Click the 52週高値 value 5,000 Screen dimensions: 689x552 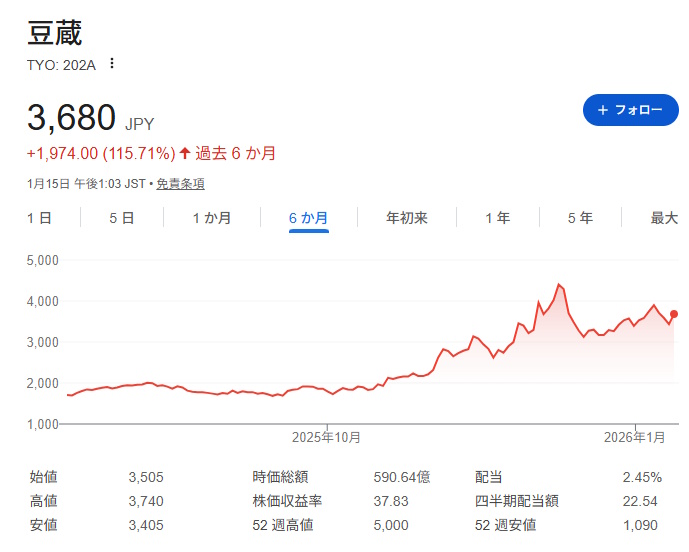click(x=391, y=525)
